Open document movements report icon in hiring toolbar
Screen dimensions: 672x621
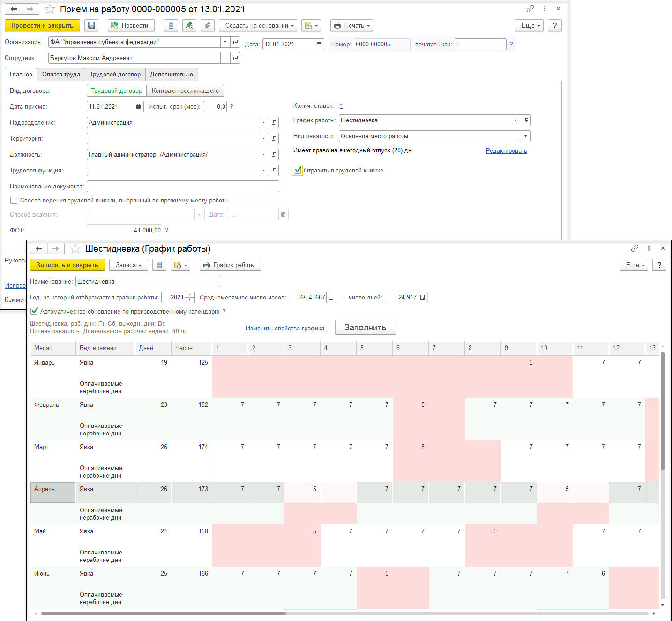171,25
